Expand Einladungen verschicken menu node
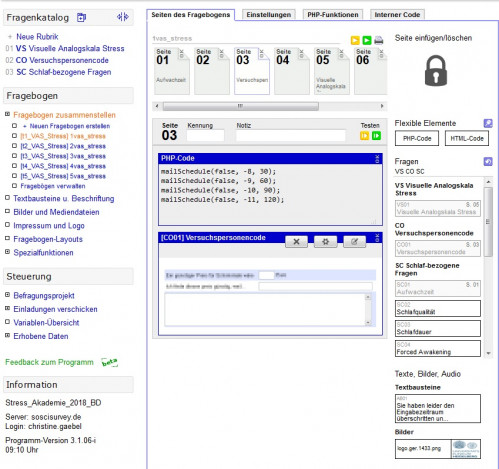Viewport: 499px width, 469px height. (x=7, y=308)
